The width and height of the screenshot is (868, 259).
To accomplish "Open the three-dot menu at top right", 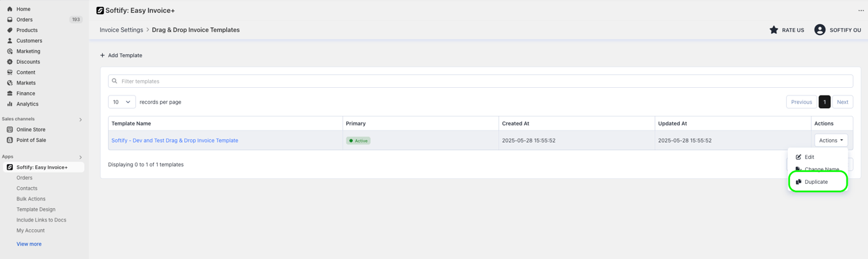I will pos(861,10).
